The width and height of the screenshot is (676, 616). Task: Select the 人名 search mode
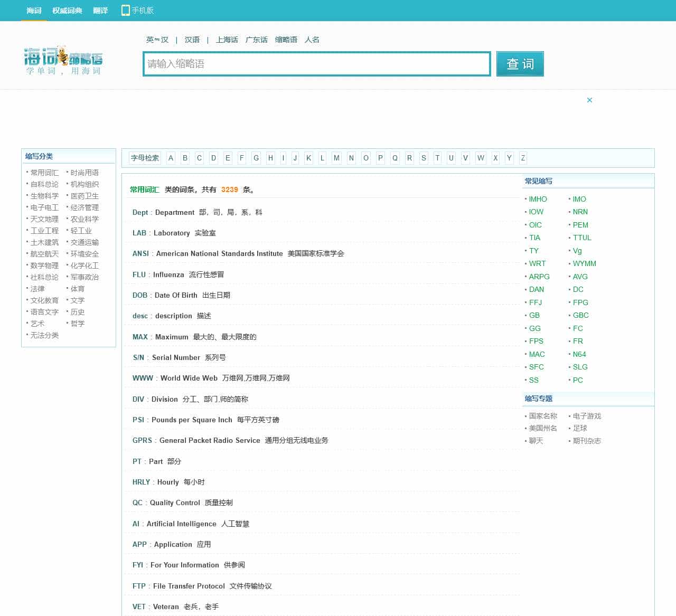point(312,40)
